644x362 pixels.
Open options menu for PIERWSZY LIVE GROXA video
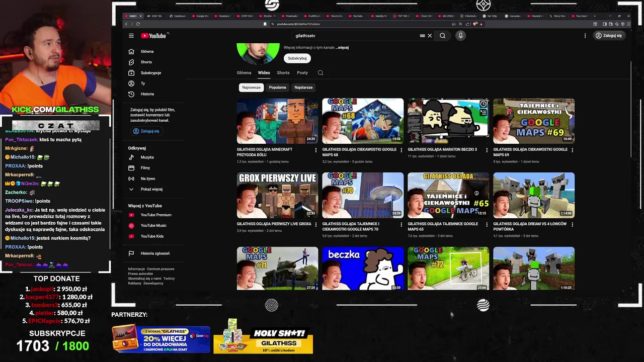[x=316, y=224]
